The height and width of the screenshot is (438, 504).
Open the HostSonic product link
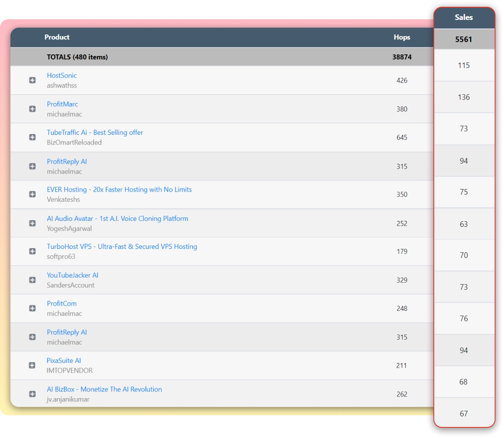62,75
